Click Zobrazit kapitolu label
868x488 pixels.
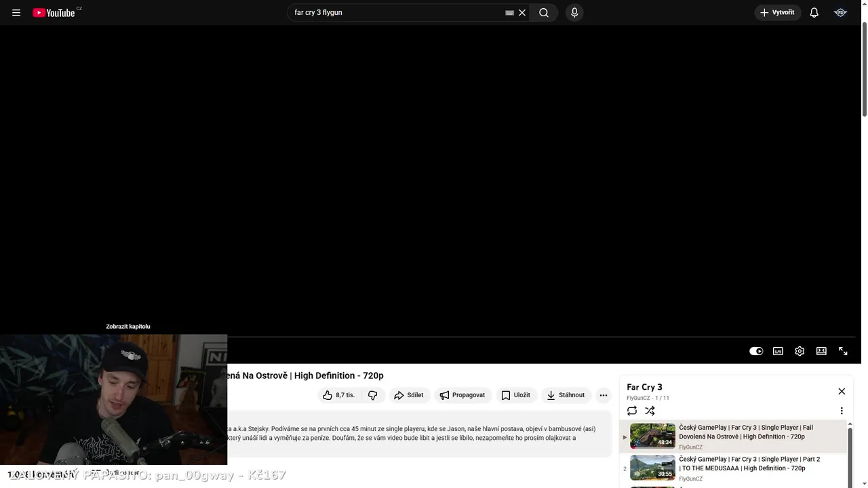[x=128, y=327]
